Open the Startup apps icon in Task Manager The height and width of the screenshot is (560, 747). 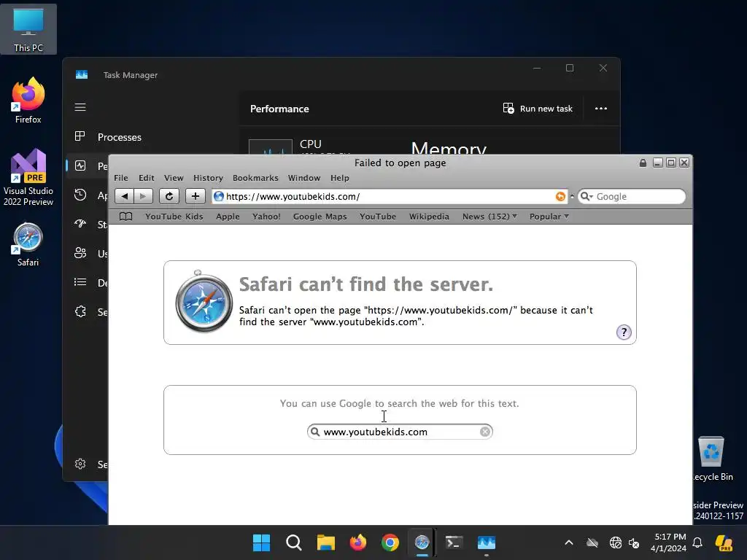click(x=80, y=224)
